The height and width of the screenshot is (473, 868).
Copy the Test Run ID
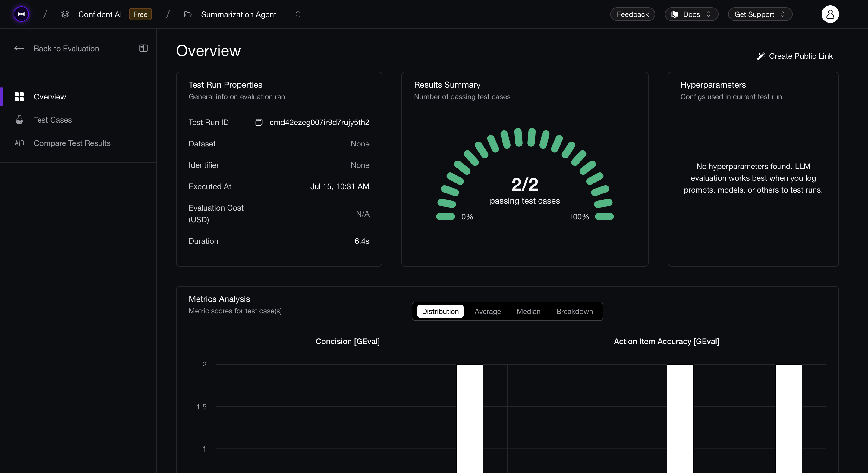[x=259, y=122]
